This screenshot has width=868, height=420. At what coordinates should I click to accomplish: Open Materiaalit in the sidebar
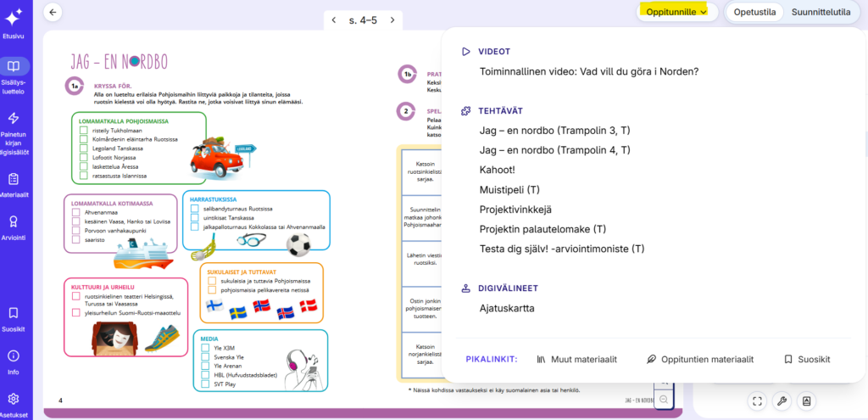coord(13,184)
